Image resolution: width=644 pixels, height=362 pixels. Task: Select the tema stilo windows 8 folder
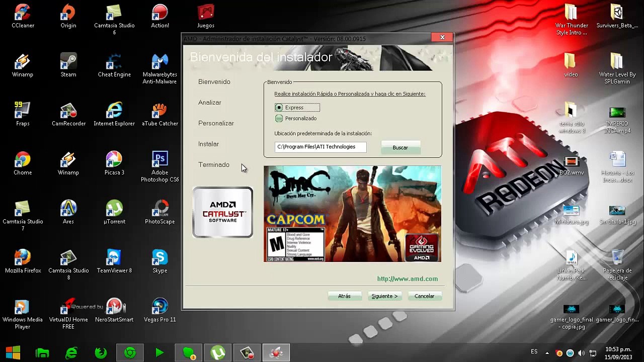tap(572, 118)
